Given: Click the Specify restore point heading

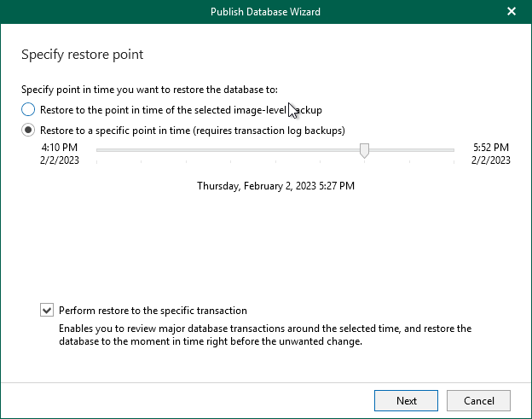Looking at the screenshot, I should [x=82, y=55].
